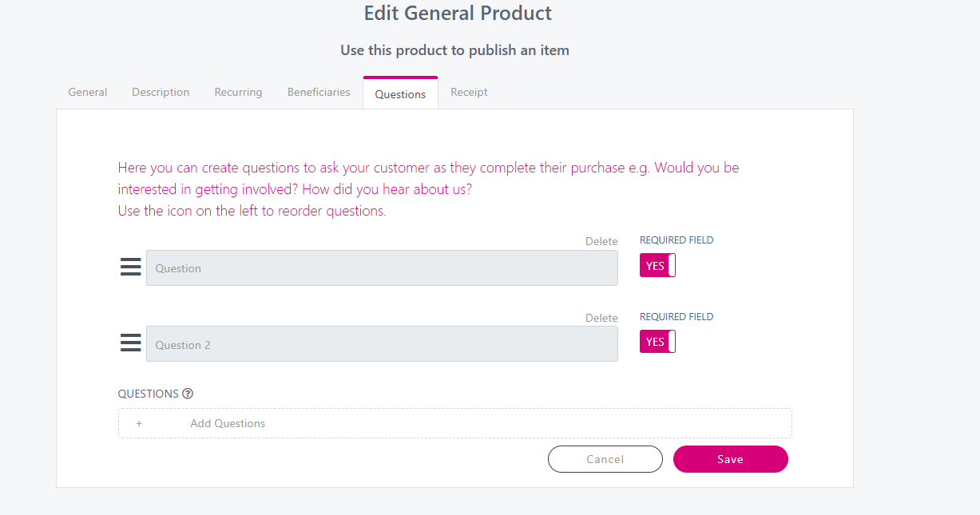Click the Add Questions label text

coord(228,423)
